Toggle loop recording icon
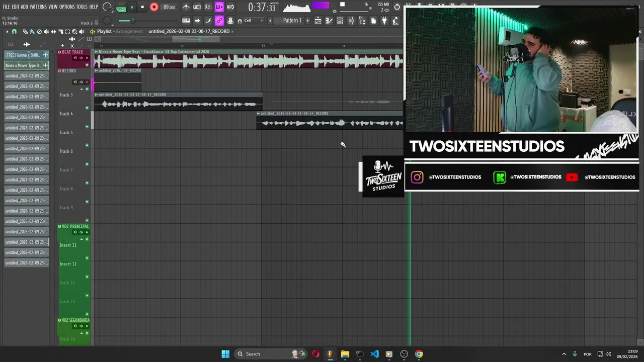The image size is (644, 362). pyautogui.click(x=230, y=7)
